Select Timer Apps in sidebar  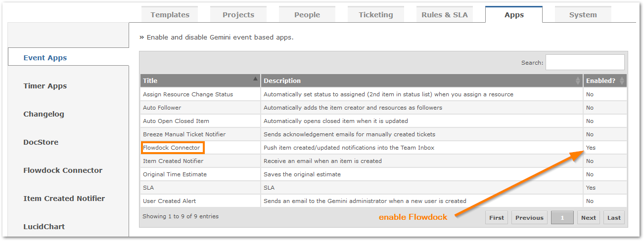(45, 86)
